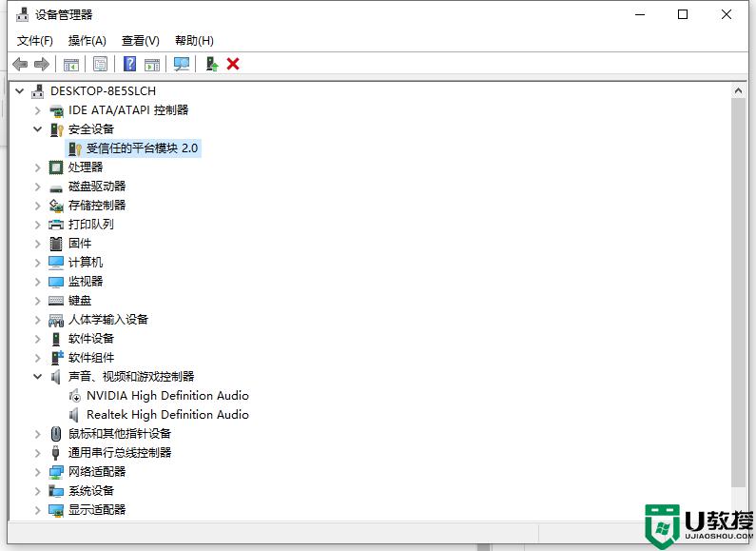Viewport: 756px width, 551px height.
Task: Expand the 网络适配器 node
Action: (38, 472)
